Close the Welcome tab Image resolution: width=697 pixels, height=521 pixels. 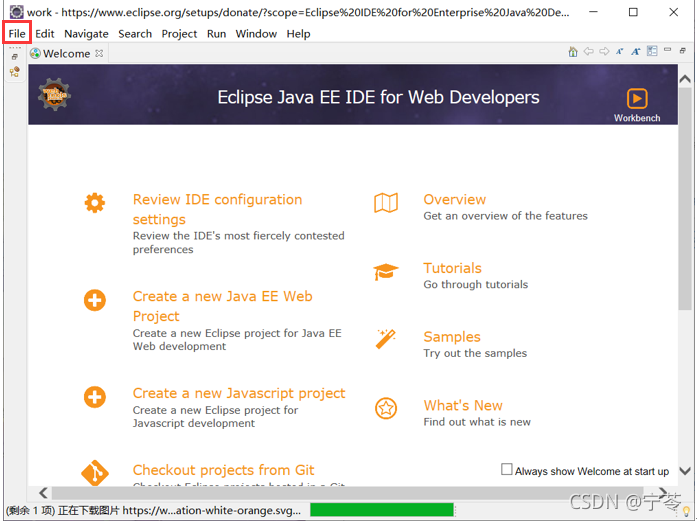click(x=99, y=53)
